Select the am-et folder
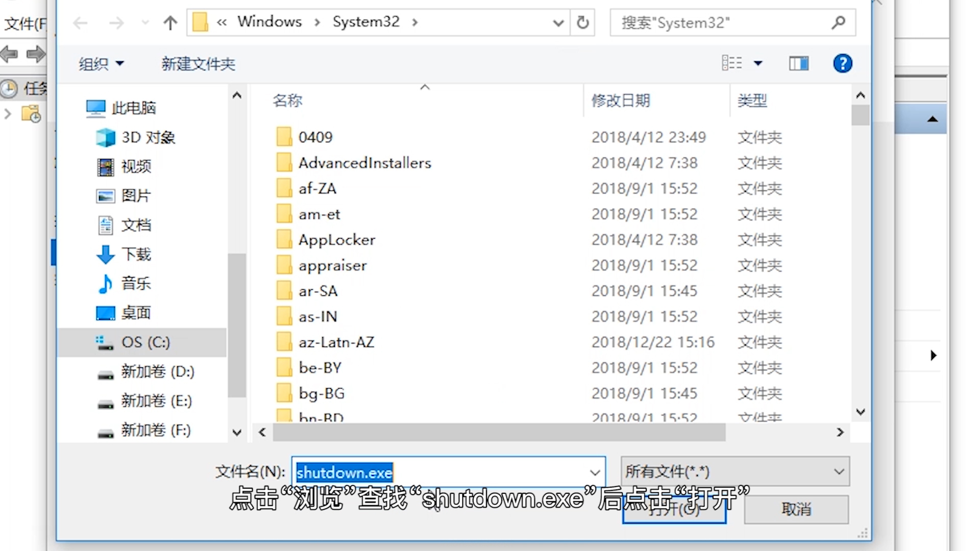980x551 pixels. pyautogui.click(x=320, y=214)
